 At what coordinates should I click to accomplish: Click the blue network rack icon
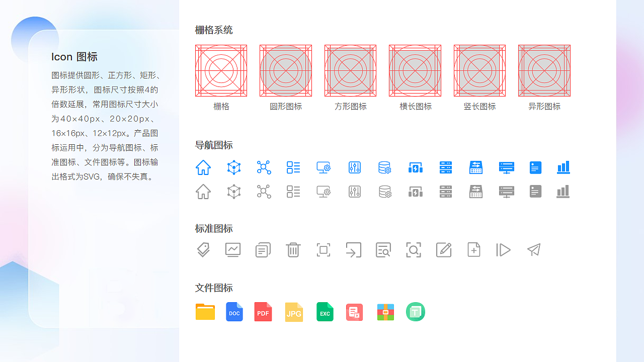507,167
